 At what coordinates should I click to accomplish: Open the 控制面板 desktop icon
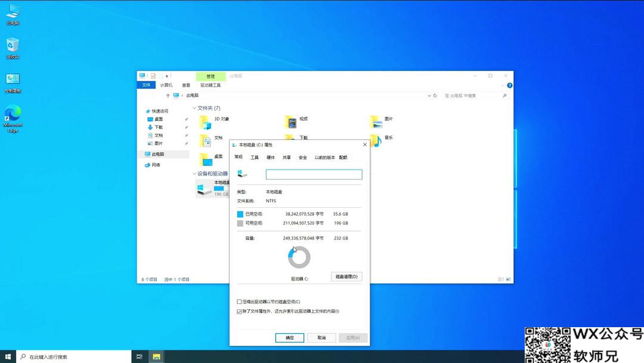(x=13, y=82)
